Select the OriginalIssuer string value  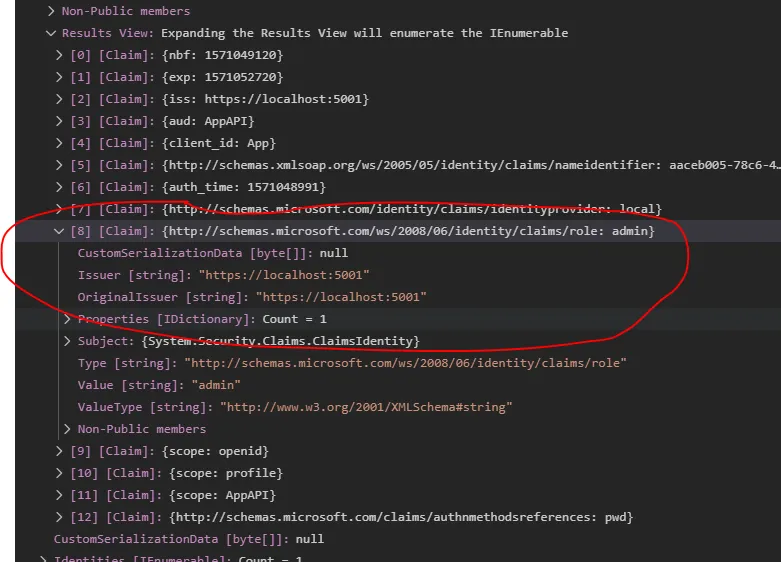pyautogui.click(x=341, y=297)
